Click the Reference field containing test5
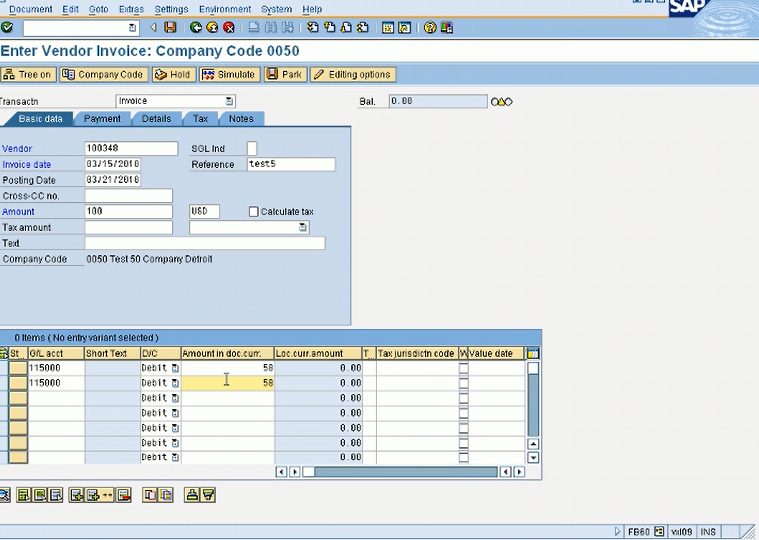Viewport: 759px width, 540px height. [291, 164]
